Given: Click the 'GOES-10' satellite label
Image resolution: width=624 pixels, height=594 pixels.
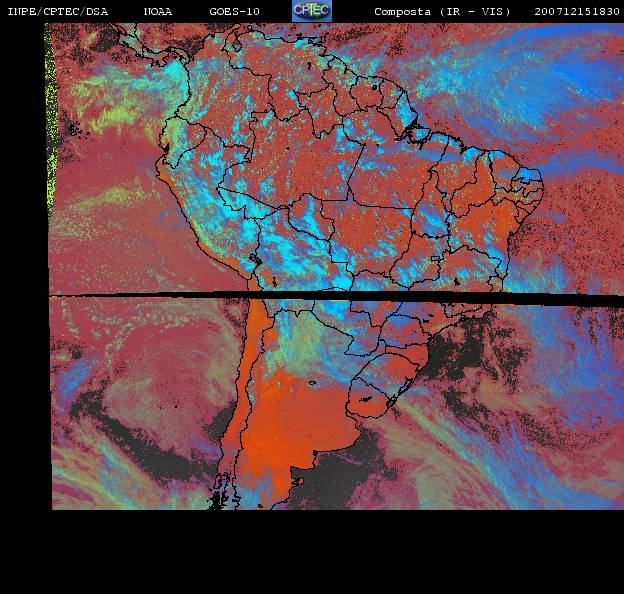Looking at the screenshot, I should 234,12.
